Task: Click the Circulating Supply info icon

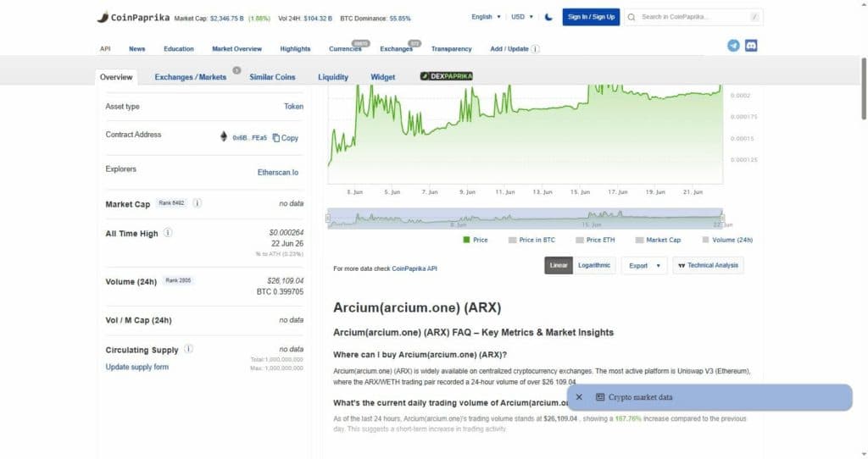Action: (189, 349)
